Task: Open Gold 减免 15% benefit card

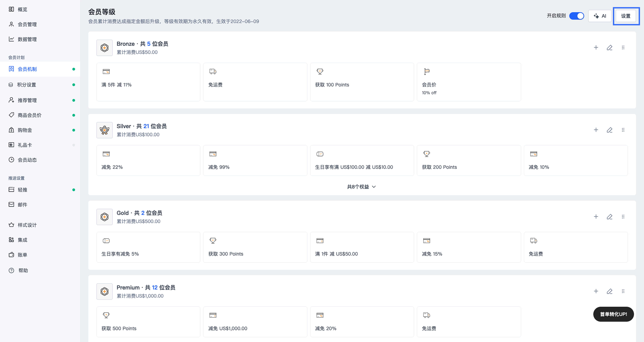Action: click(469, 247)
